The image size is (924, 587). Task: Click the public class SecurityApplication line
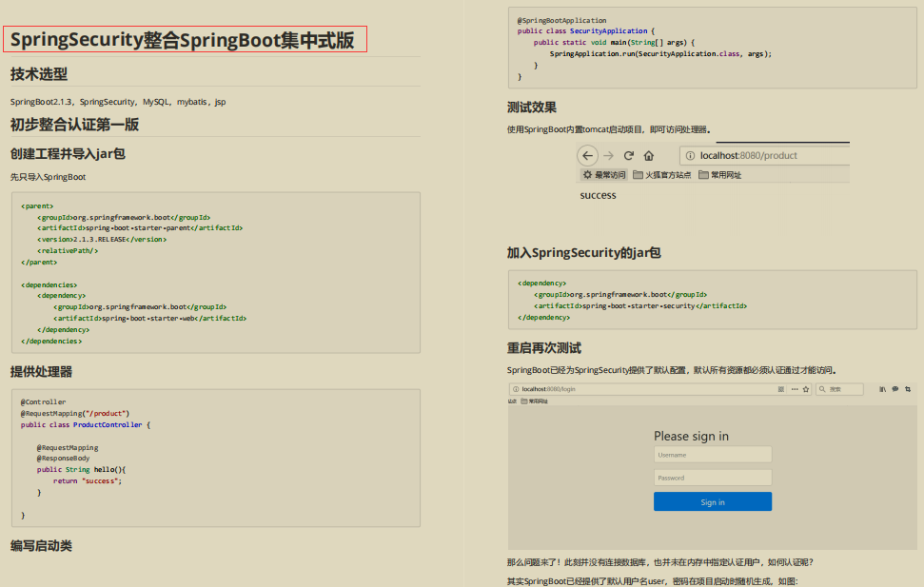click(586, 30)
